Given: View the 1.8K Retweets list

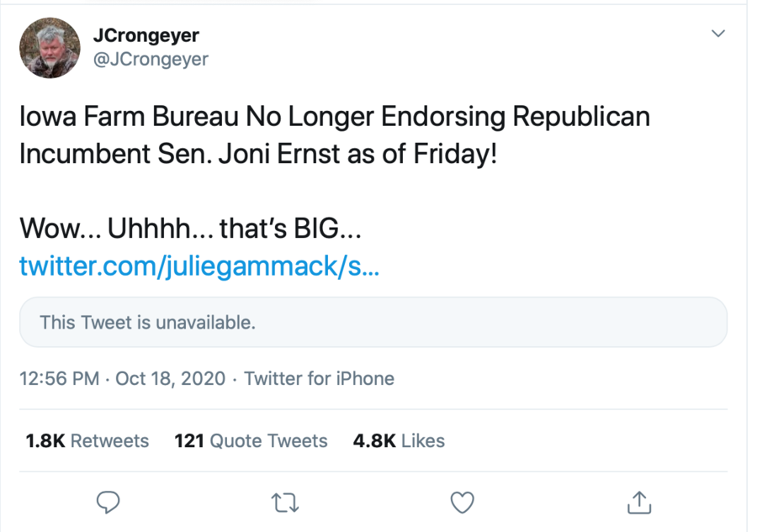Looking at the screenshot, I should pyautogui.click(x=87, y=440).
